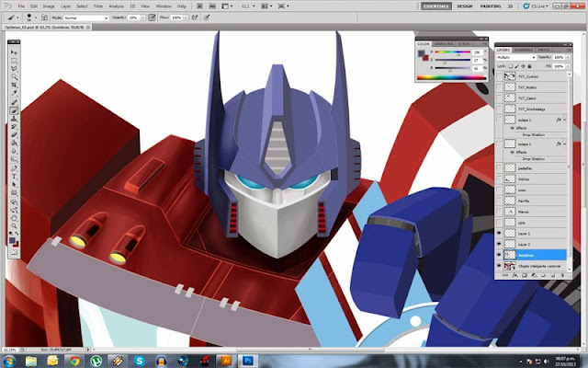Select the Zoom tool in toolbox

14,226
